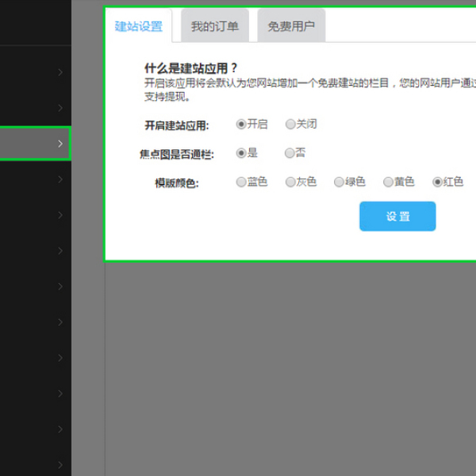Pick 蓝色 as the template color
Image resolution: width=476 pixels, height=476 pixels.
coord(241,182)
